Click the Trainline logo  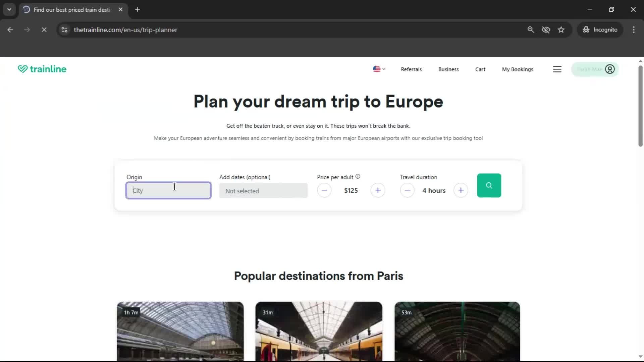[42, 69]
